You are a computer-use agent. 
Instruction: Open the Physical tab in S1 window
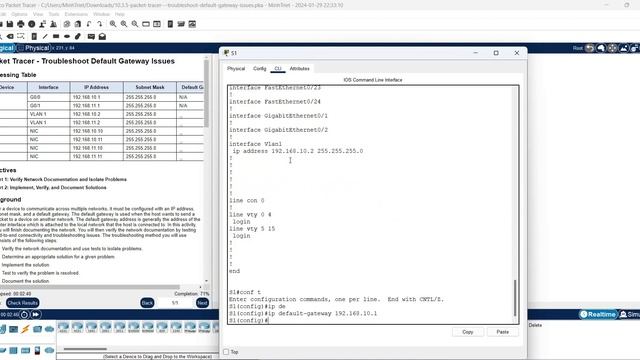(x=236, y=69)
